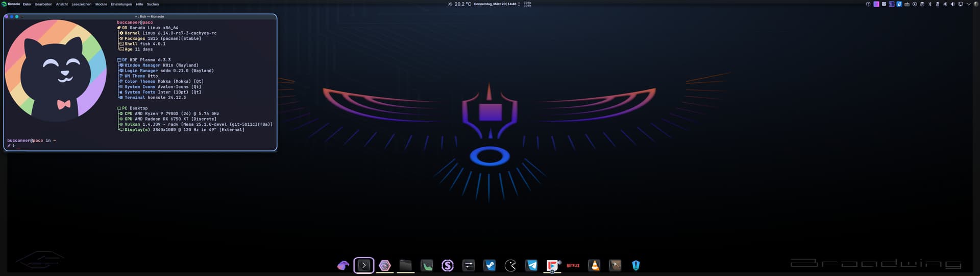
Task: Open the System Settings sliders icon in dock
Action: click(469, 265)
